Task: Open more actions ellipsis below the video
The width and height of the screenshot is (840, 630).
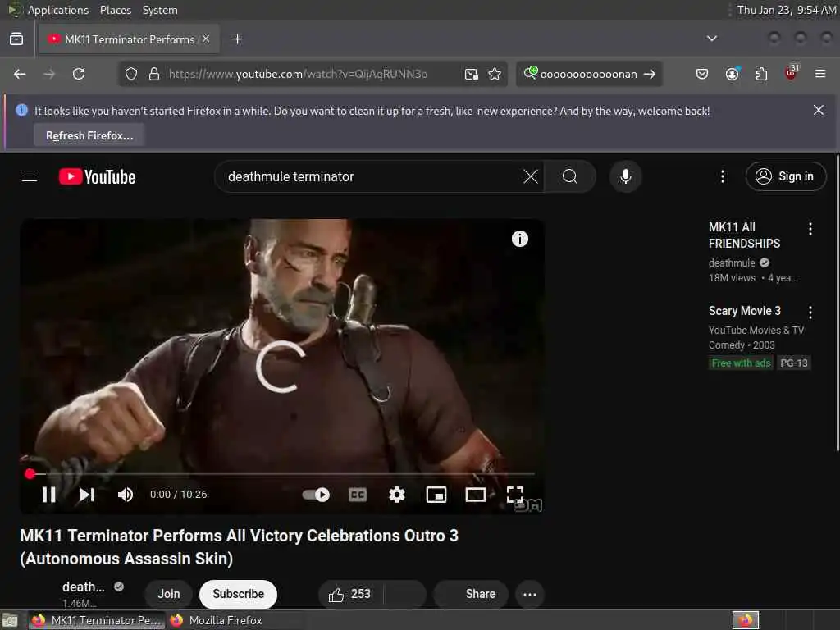Action: [x=529, y=594]
